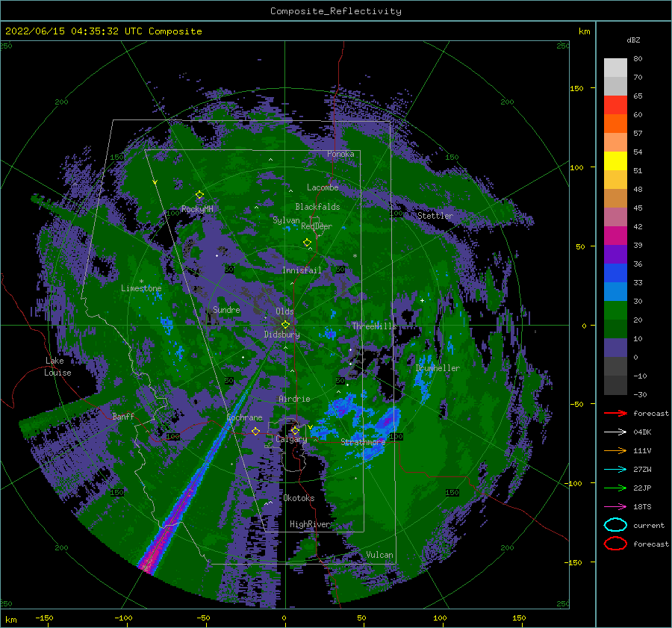
Task: Click the Vulcan label
Action: click(379, 555)
